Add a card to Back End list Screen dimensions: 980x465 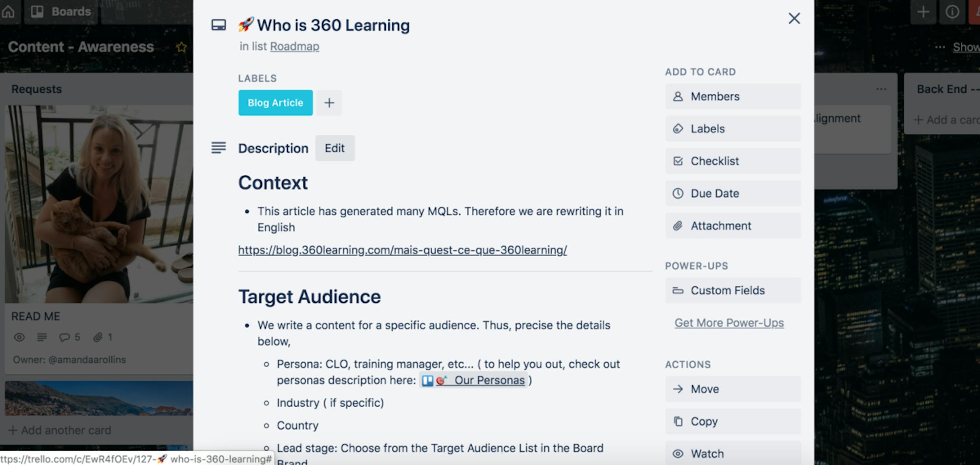(x=946, y=120)
